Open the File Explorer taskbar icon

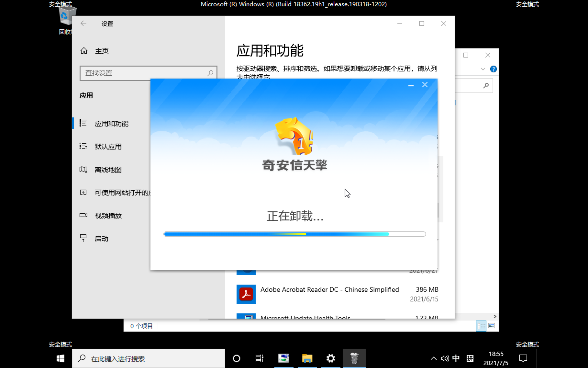[307, 359]
